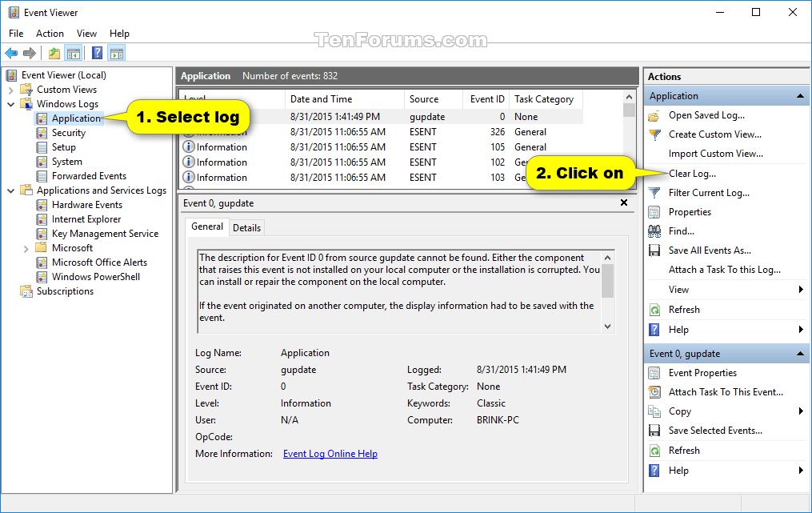Click the Back navigation arrow

click(x=10, y=53)
